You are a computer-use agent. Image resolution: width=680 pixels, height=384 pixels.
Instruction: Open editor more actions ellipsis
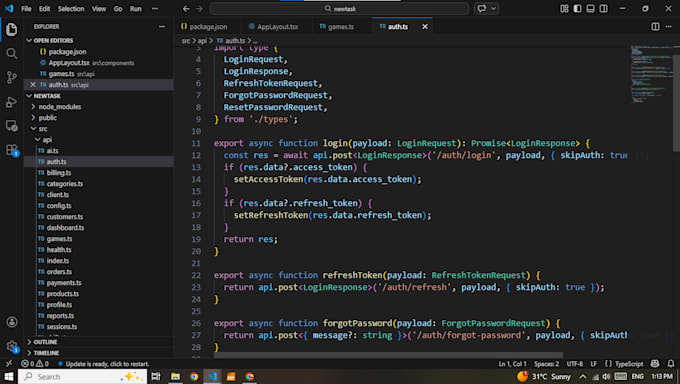coord(668,26)
